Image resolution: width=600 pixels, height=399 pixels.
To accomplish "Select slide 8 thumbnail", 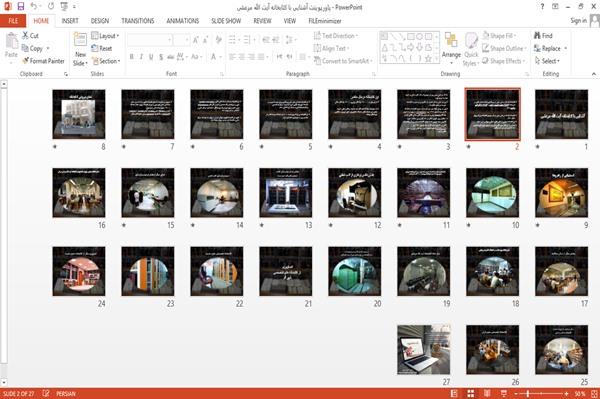I will click(x=79, y=114).
